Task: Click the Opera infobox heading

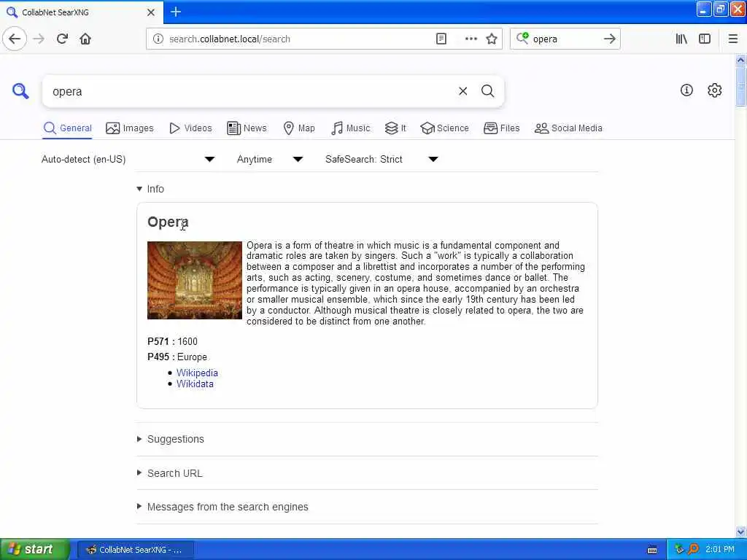Action: click(168, 222)
